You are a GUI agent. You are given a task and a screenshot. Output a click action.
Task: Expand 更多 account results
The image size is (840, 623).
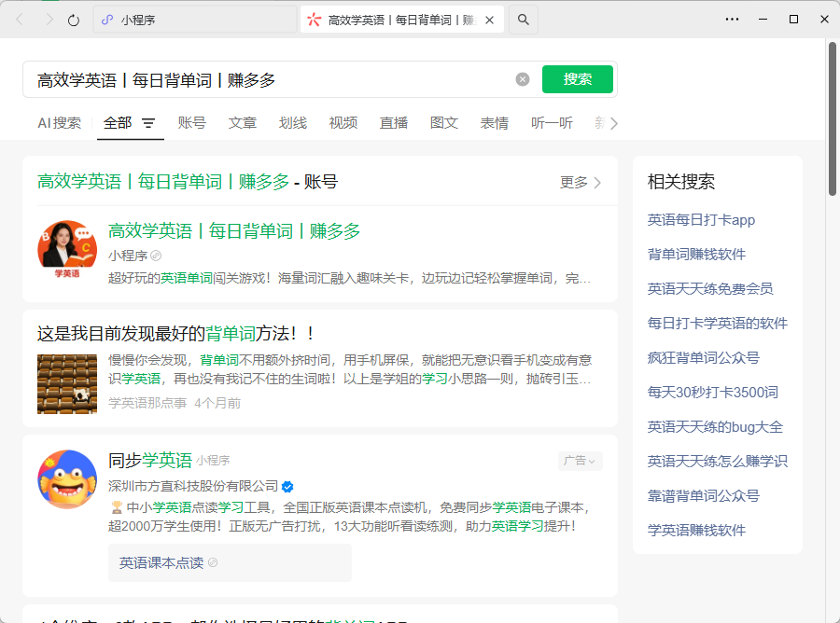tap(581, 183)
